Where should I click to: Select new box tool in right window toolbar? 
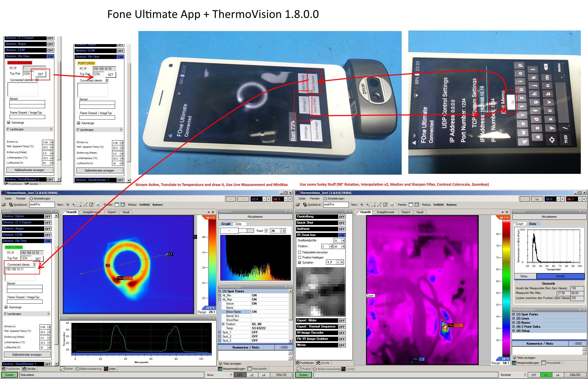385,205
